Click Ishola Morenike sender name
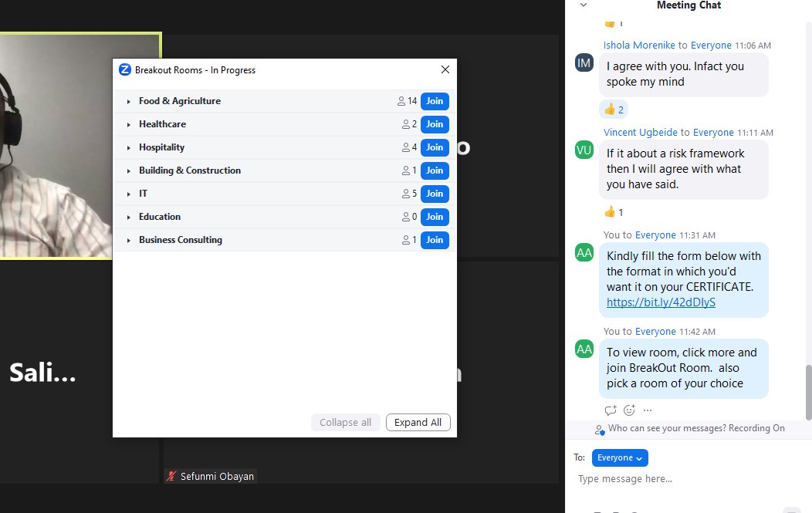The height and width of the screenshot is (513, 812). tap(639, 45)
